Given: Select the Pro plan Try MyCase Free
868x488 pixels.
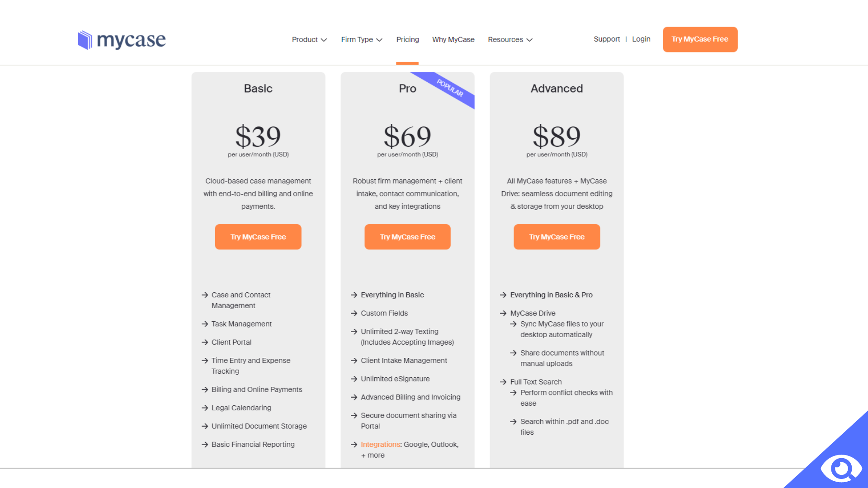Looking at the screenshot, I should [407, 237].
